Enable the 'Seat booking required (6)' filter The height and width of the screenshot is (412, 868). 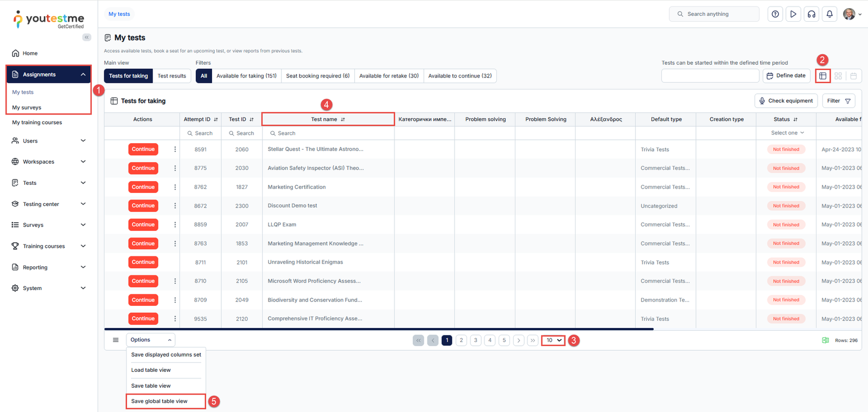click(x=317, y=76)
